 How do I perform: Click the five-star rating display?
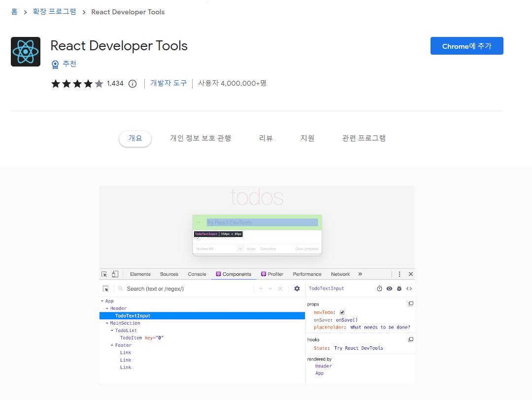(77, 83)
